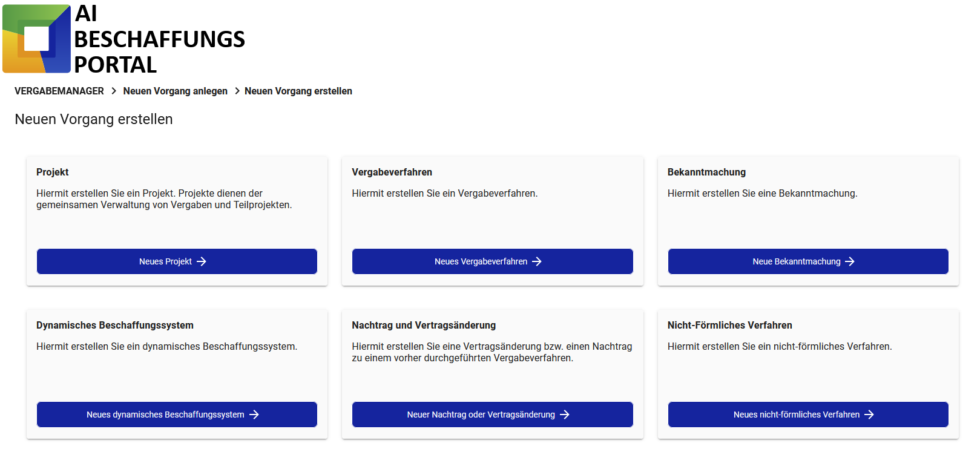Click the Vergabeverfahren card heading
The height and width of the screenshot is (472, 980).
coord(392,172)
